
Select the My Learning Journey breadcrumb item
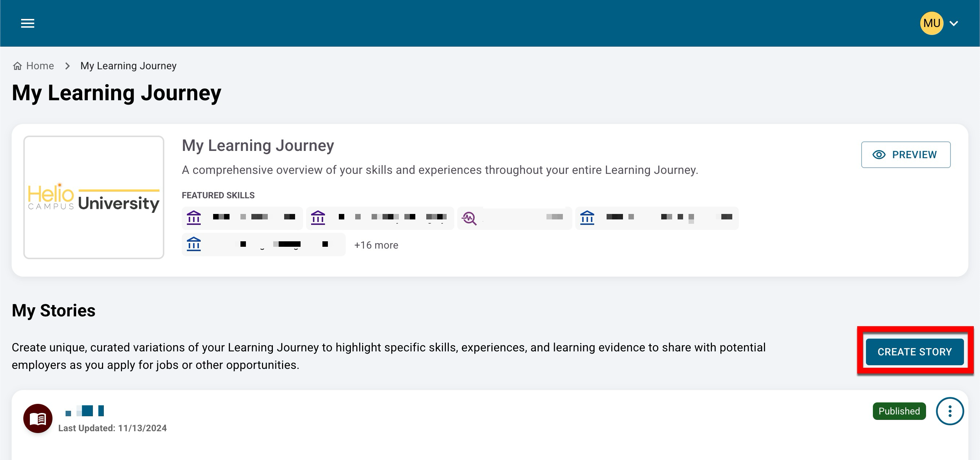coord(128,66)
